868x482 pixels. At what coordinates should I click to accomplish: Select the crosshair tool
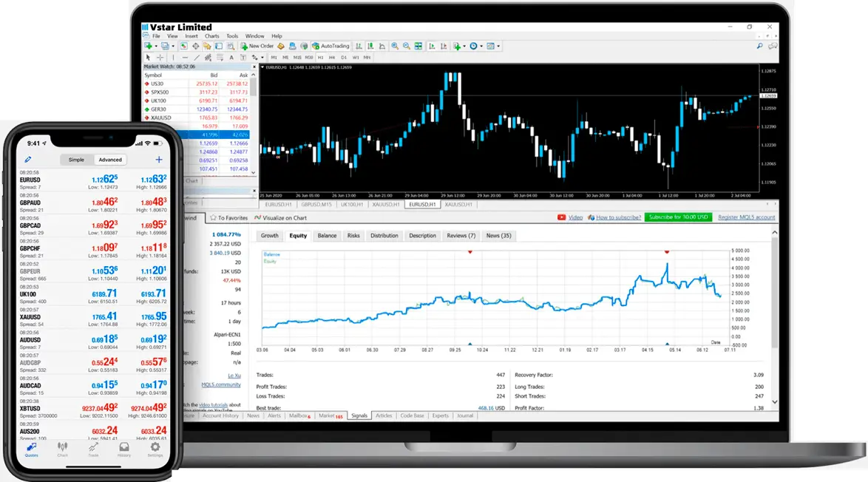click(160, 58)
